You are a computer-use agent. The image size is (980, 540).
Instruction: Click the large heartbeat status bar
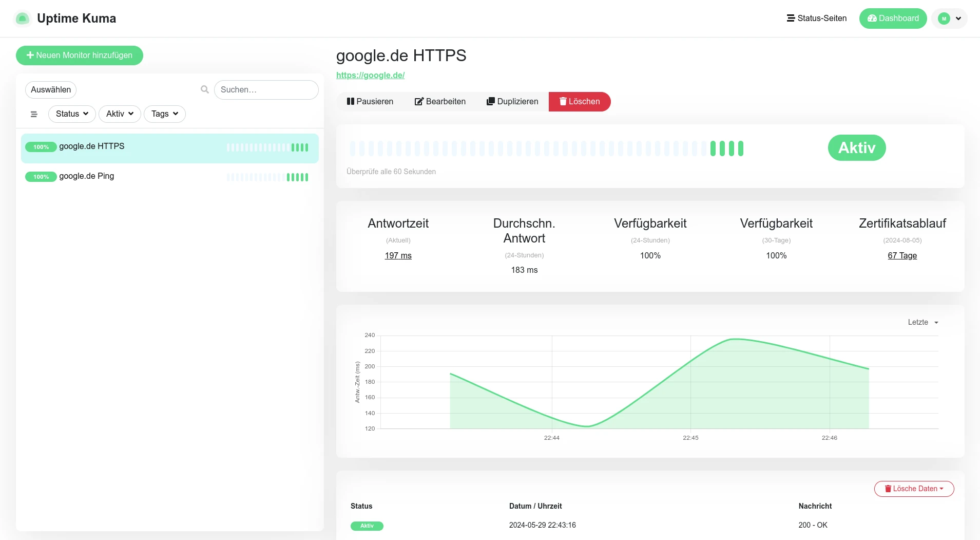click(546, 148)
